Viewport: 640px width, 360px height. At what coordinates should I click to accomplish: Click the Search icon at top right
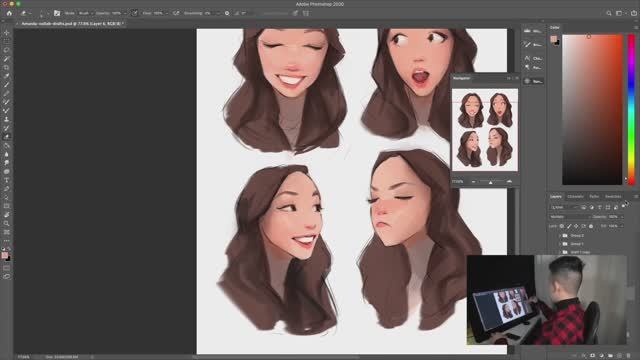tap(609, 13)
